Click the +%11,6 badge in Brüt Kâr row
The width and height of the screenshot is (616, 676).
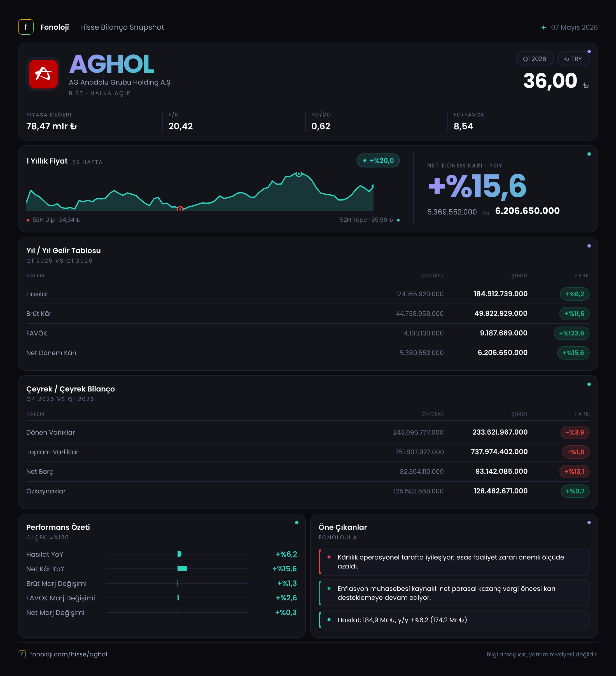click(x=574, y=314)
